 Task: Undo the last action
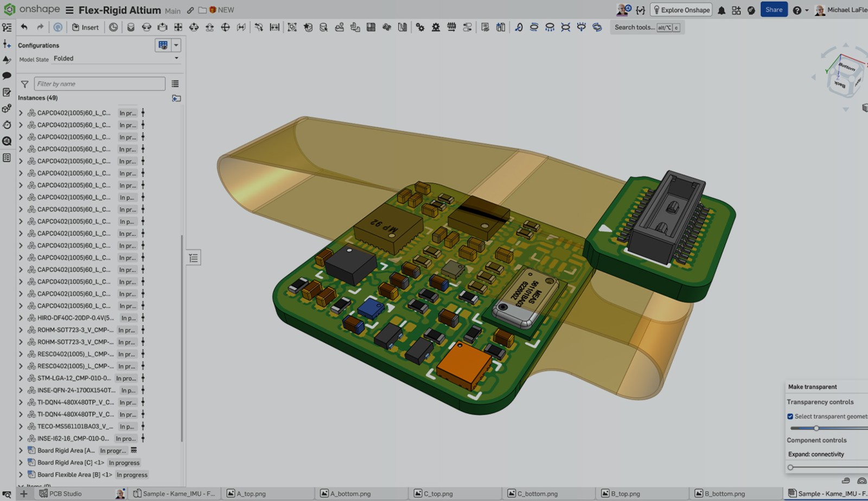pos(24,27)
